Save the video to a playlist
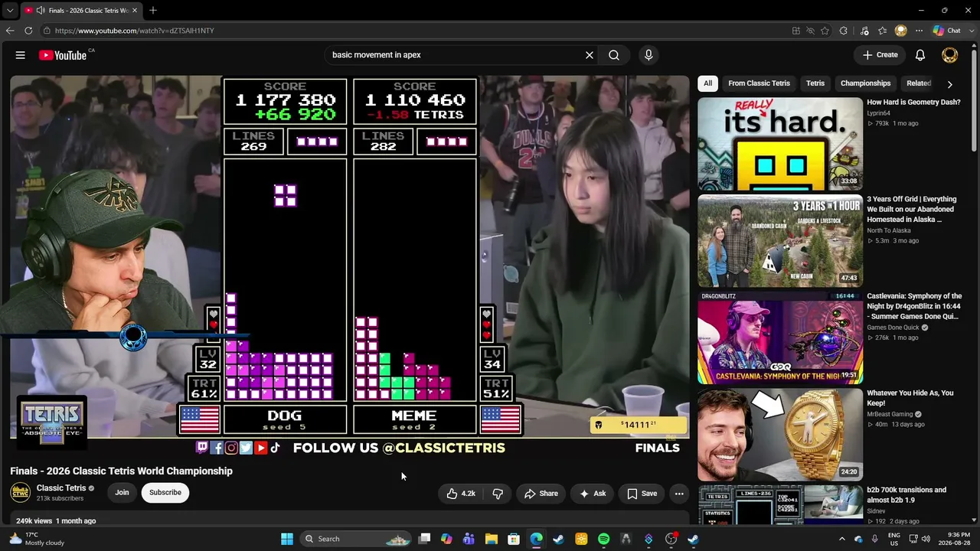Screen dimensions: 980x551 (642, 494)
